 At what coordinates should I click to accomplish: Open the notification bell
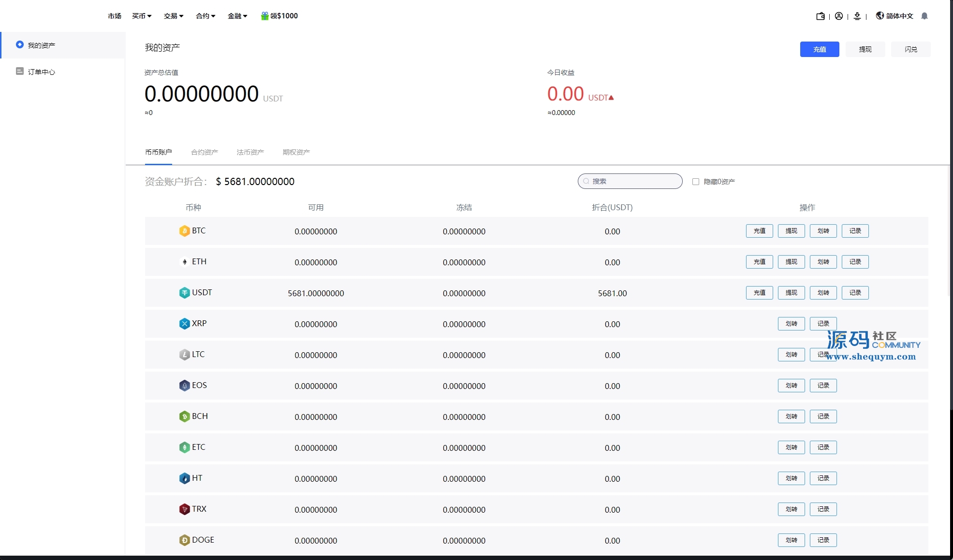924,16
